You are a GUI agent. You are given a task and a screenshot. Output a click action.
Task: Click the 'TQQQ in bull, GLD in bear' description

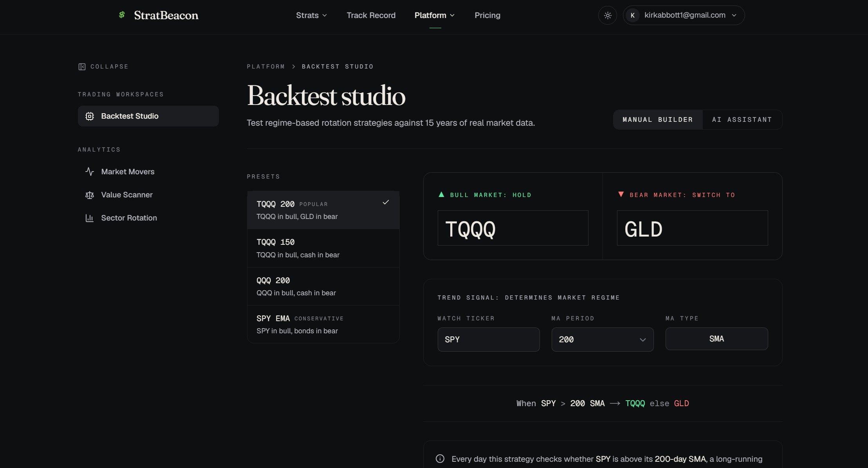[x=297, y=217]
